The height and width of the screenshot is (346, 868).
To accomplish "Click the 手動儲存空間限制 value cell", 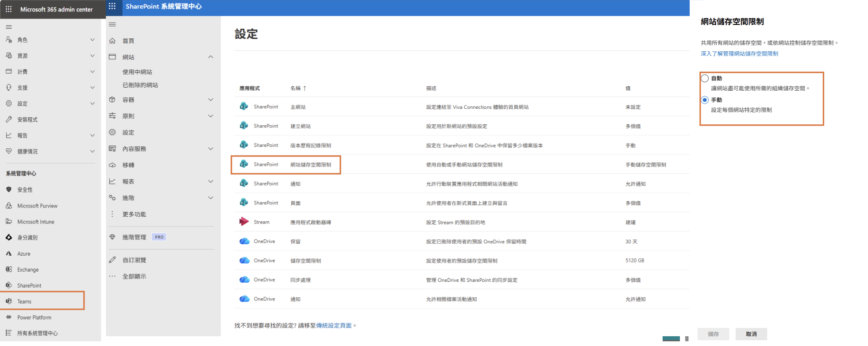I will [x=645, y=165].
